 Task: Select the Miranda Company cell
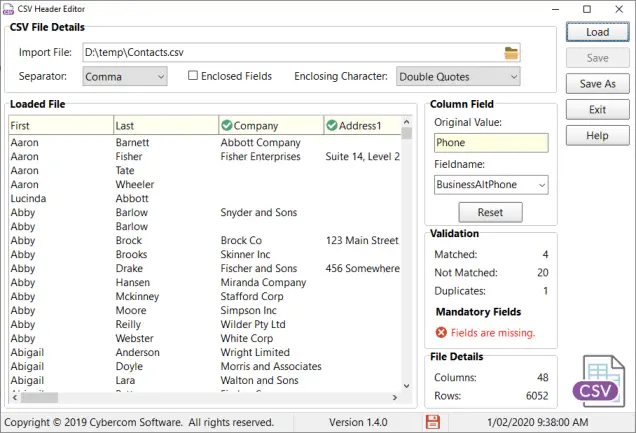pos(263,283)
